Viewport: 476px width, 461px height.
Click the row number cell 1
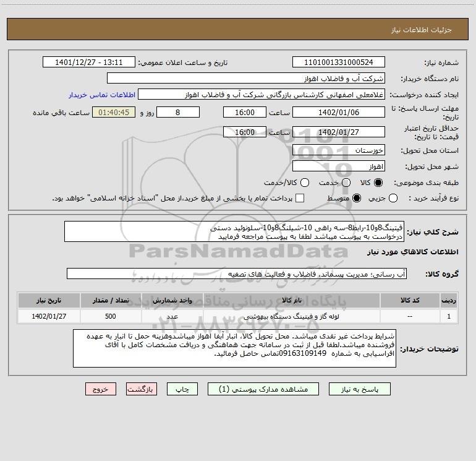point(449,316)
